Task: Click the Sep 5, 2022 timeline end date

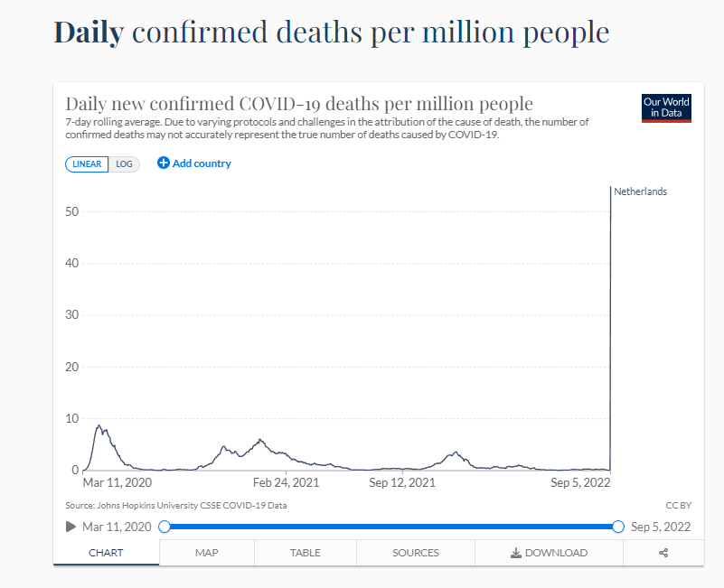Action: tap(661, 527)
